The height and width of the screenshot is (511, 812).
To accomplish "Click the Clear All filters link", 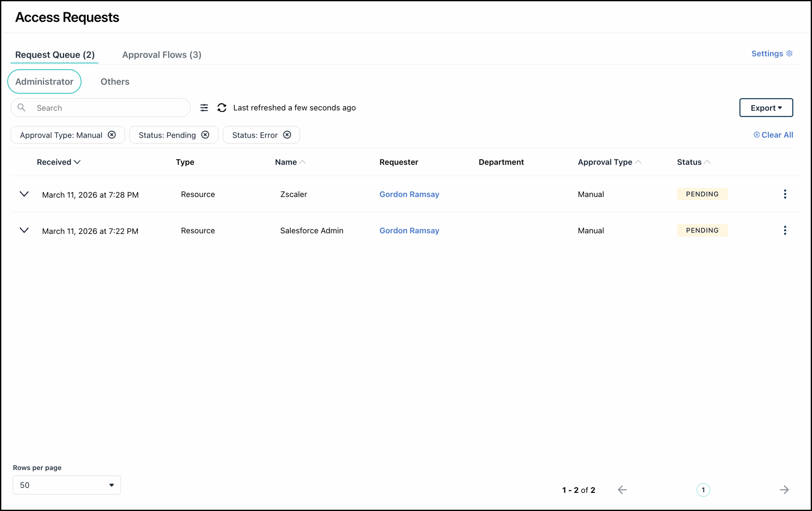I will tap(774, 135).
